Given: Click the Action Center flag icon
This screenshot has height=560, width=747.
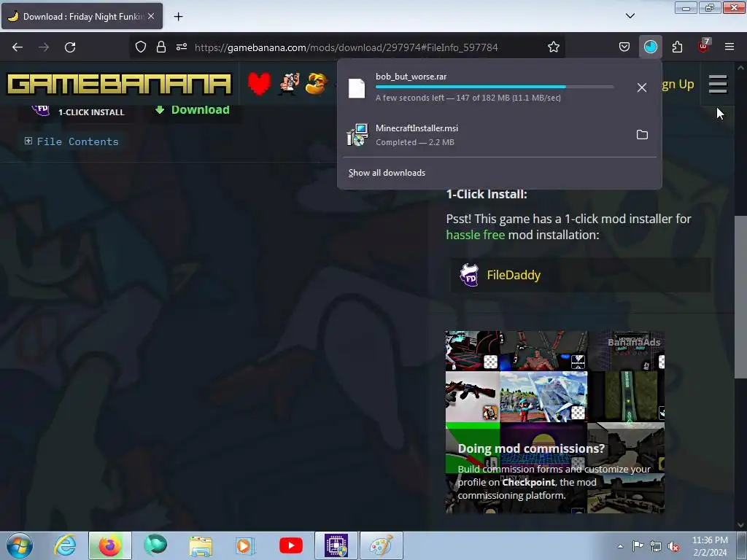Looking at the screenshot, I should coord(638,546).
